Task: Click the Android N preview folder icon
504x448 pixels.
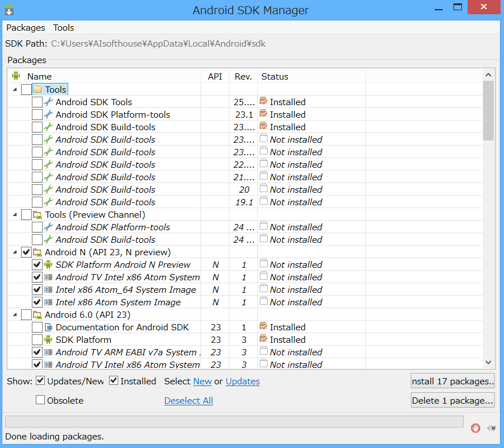Action: [x=38, y=252]
